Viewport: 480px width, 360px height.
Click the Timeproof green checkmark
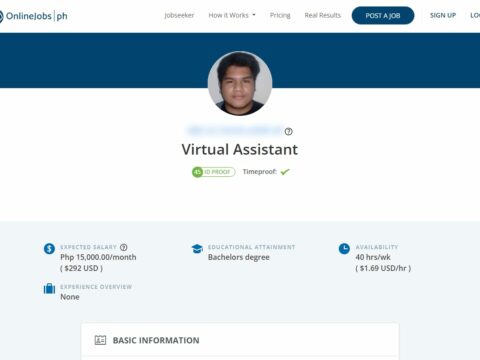[285, 172]
